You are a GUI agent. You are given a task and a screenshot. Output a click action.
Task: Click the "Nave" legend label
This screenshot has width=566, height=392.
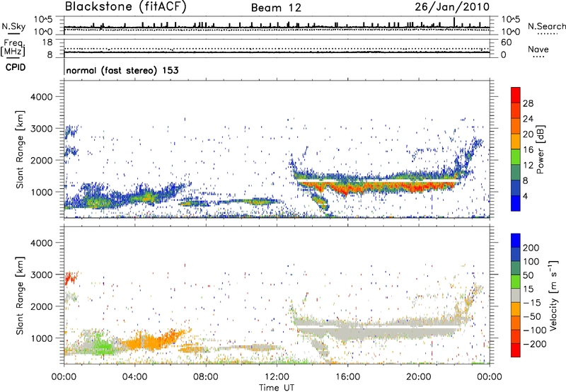(538, 50)
